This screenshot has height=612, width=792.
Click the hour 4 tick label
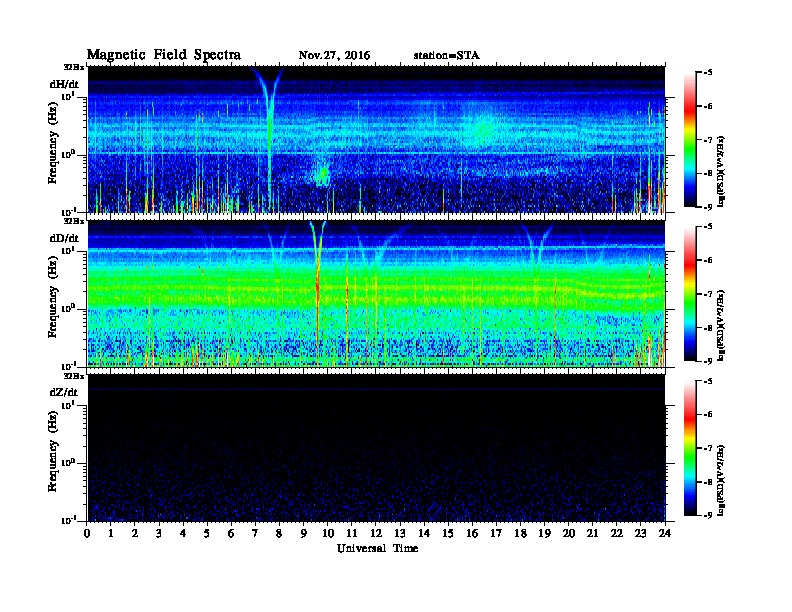click(183, 534)
